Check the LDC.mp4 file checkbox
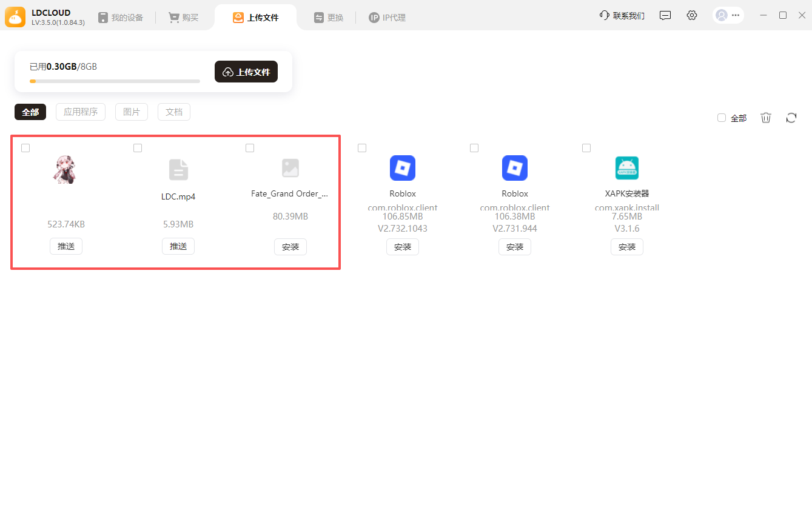 click(x=138, y=148)
